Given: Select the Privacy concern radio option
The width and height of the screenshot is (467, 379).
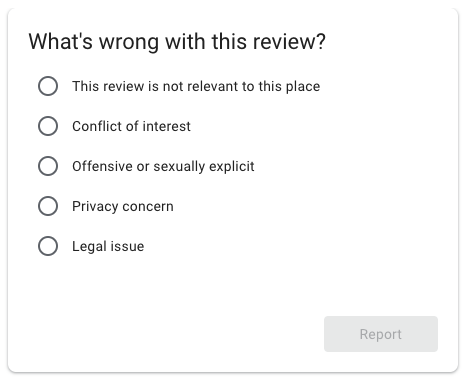Looking at the screenshot, I should (x=48, y=206).
